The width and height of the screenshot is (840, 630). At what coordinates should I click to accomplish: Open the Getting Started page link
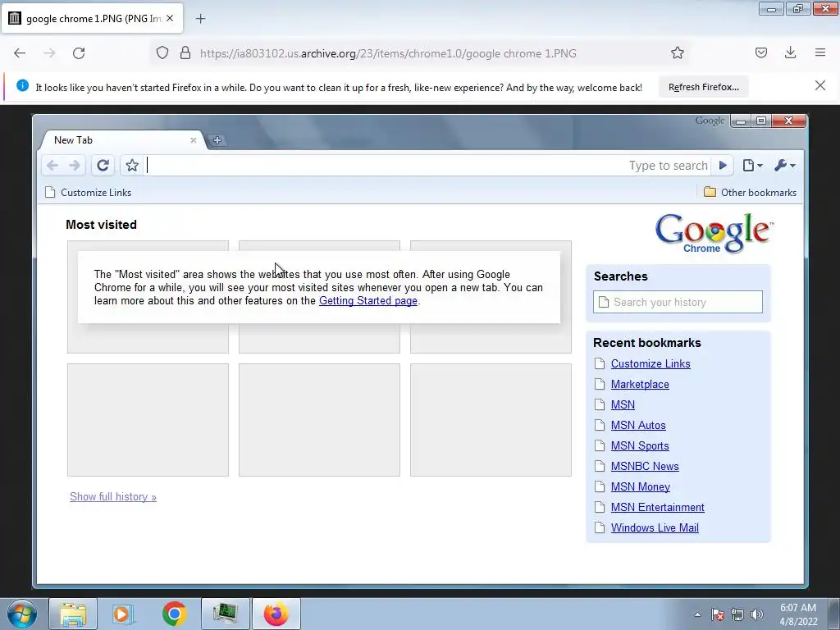coord(368,300)
